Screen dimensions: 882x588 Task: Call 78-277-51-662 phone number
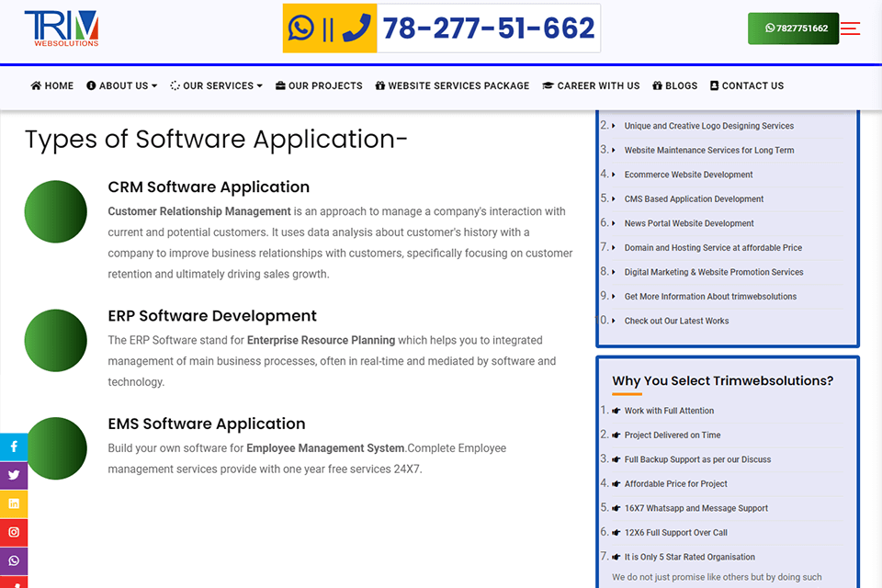488,28
